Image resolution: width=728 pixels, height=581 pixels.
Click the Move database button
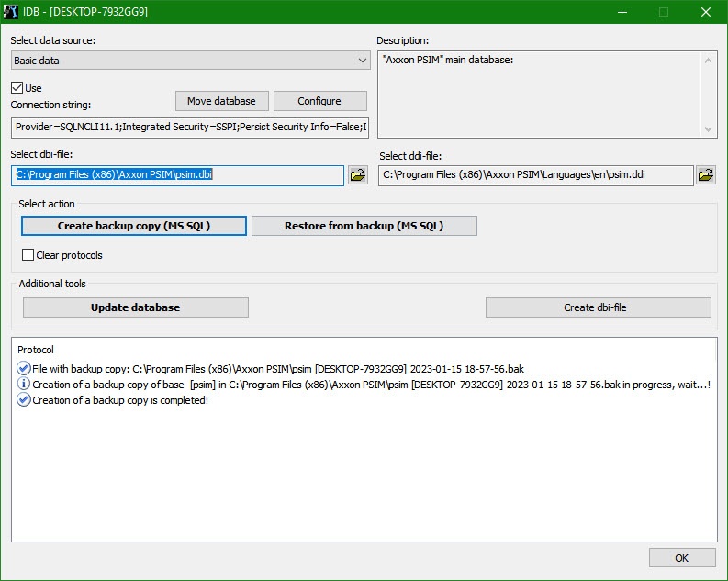click(221, 101)
